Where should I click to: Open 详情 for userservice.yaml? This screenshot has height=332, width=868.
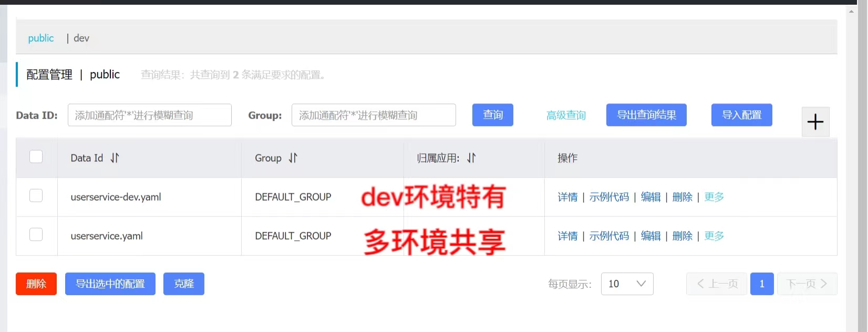pyautogui.click(x=567, y=236)
